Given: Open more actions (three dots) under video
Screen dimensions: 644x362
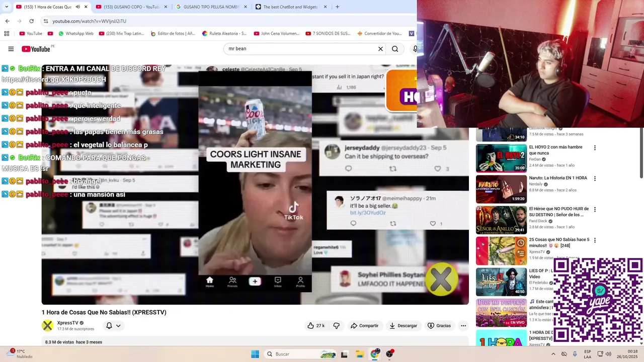Looking at the screenshot, I should point(463,326).
